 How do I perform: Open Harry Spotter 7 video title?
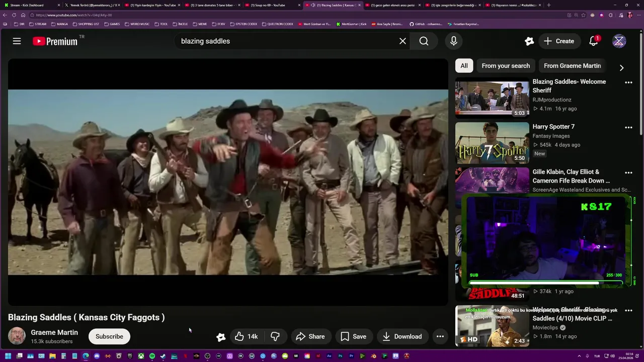[x=553, y=127]
